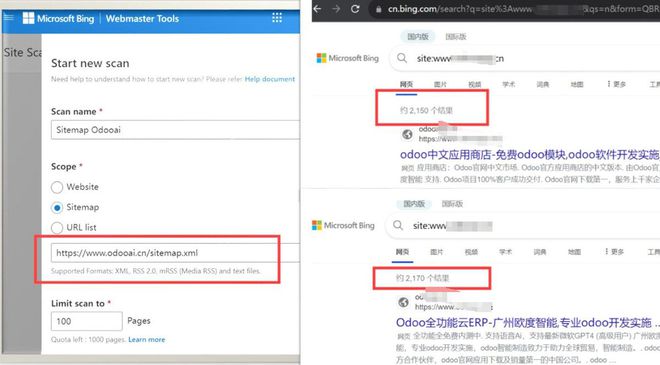Viewport: 660px width, 365px height.
Task: Click the search magnifier in upper Bing box
Action: pos(402,58)
